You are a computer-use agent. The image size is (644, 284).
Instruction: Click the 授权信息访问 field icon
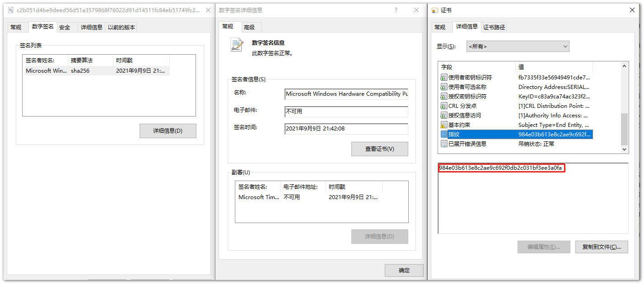[x=443, y=116]
